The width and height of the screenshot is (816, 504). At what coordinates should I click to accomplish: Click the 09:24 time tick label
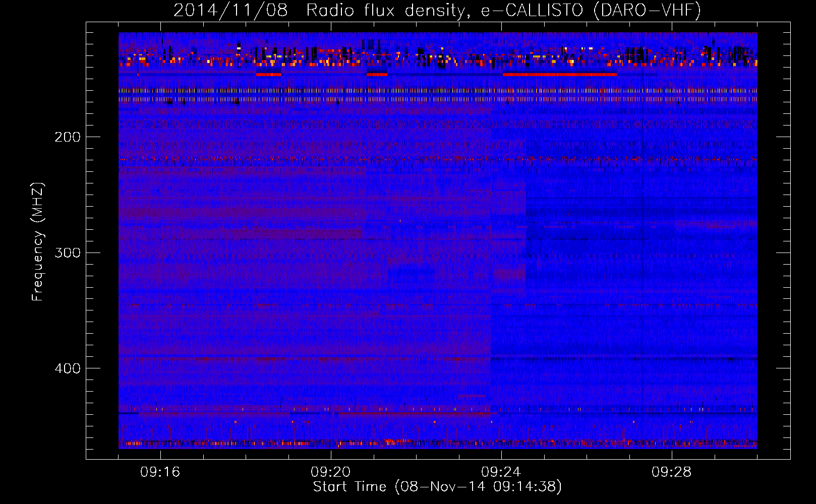tap(501, 472)
